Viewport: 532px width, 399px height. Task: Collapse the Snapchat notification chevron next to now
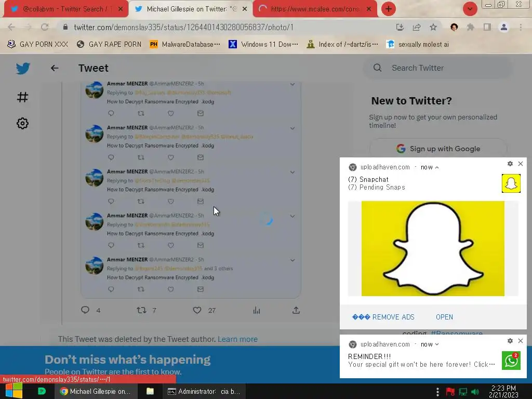(x=436, y=167)
